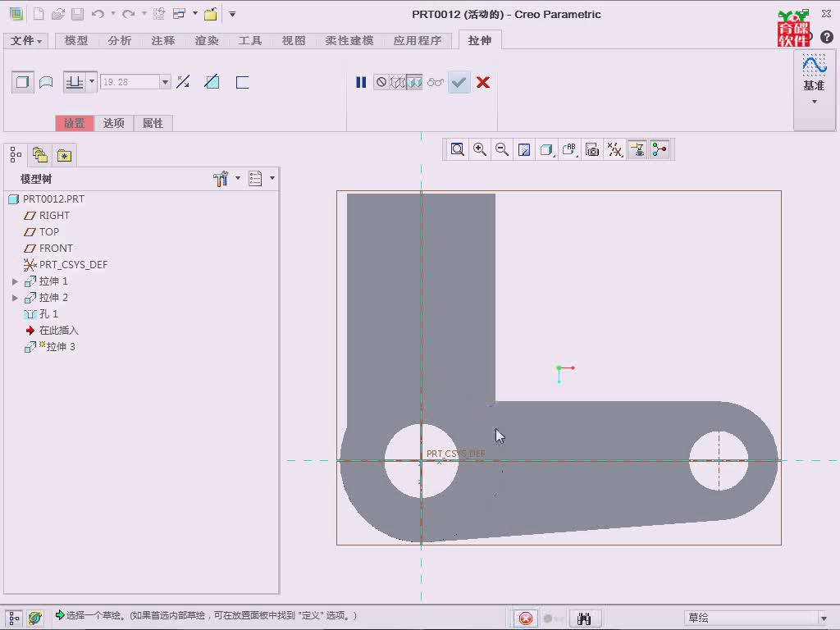The image size is (840, 630).
Task: Click the verify glasses icon
Action: (x=436, y=82)
